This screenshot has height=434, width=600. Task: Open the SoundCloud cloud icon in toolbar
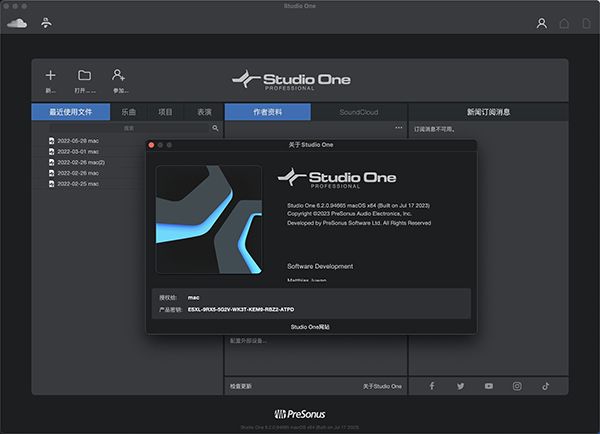click(x=17, y=23)
